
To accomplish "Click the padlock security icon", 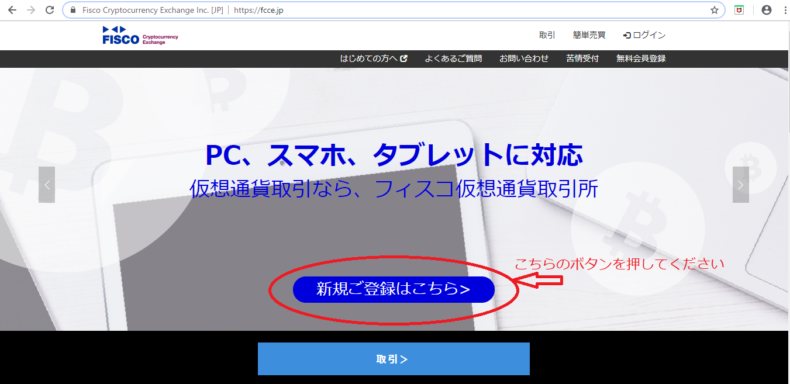I will tap(73, 10).
